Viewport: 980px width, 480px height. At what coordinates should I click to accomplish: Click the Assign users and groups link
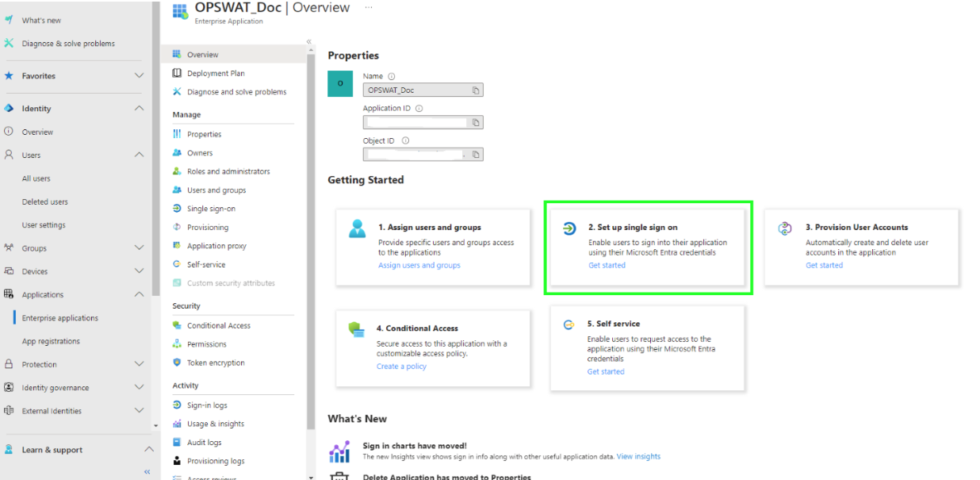click(419, 265)
